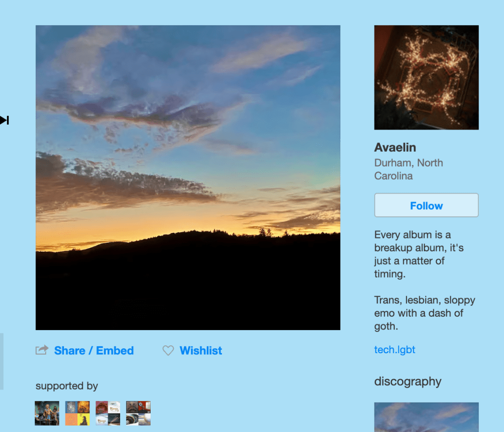View first supporter avatar with figures
This screenshot has width=504, height=432.
click(x=47, y=413)
